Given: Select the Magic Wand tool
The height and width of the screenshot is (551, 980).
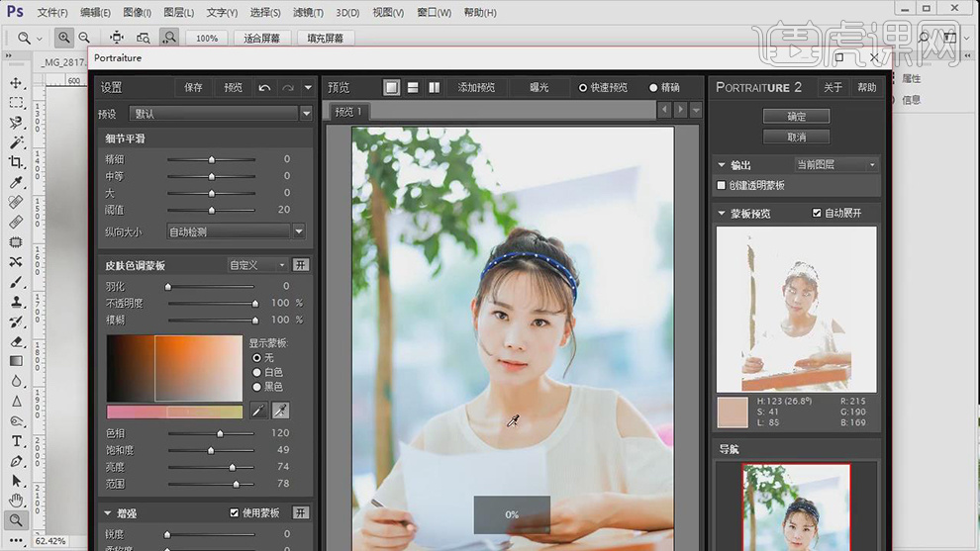Looking at the screenshot, I should point(16,142).
